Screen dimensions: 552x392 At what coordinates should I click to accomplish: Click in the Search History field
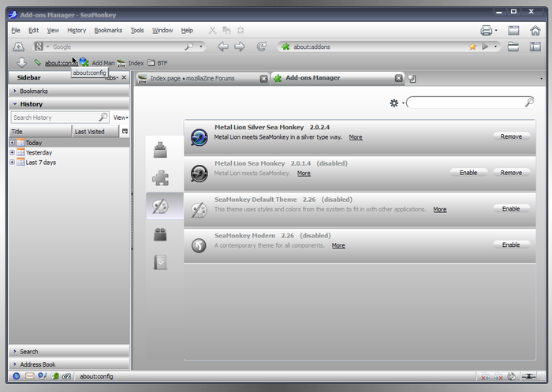pyautogui.click(x=60, y=118)
